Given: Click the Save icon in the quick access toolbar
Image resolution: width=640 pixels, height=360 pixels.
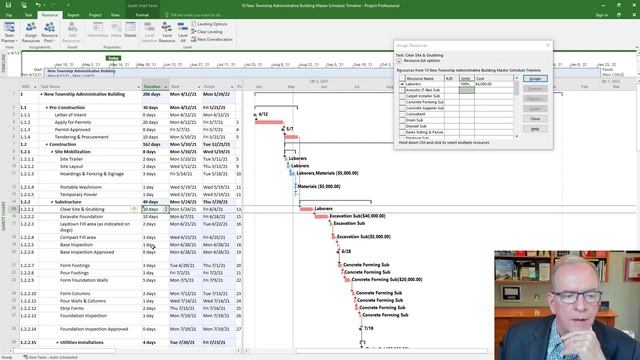Looking at the screenshot, I should click(8, 5).
